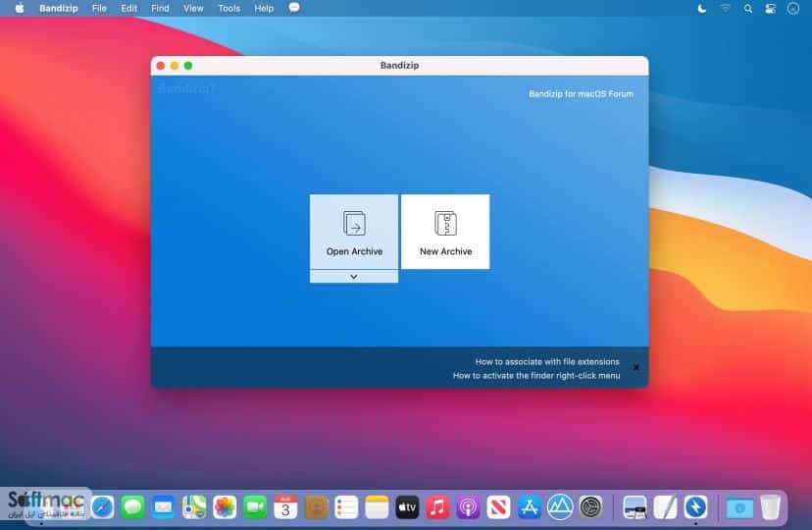Viewport: 812px width, 530px height.
Task: Open the Tools menu
Action: coord(228,8)
